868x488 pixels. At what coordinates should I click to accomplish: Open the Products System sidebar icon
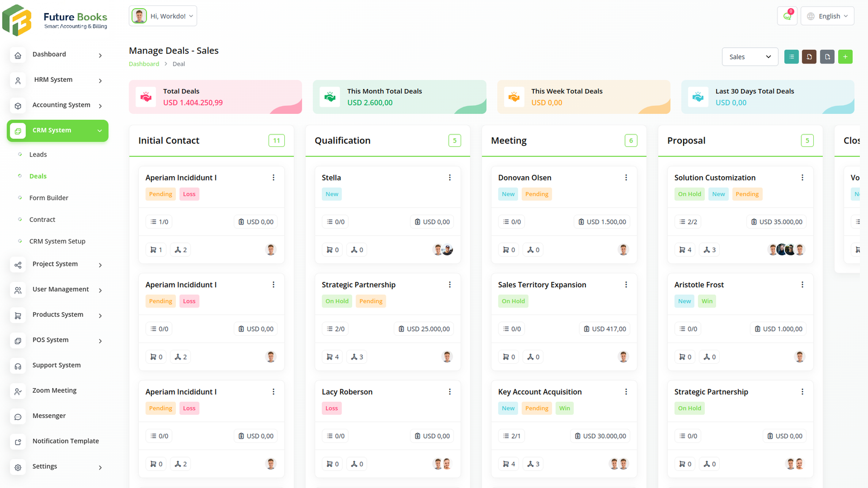point(18,315)
